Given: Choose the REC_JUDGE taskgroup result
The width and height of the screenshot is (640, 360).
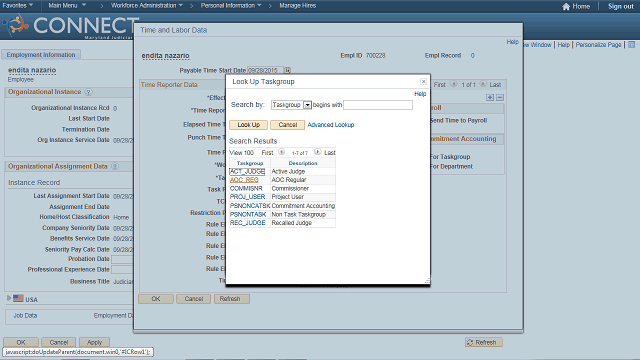Looking at the screenshot, I should (247, 223).
